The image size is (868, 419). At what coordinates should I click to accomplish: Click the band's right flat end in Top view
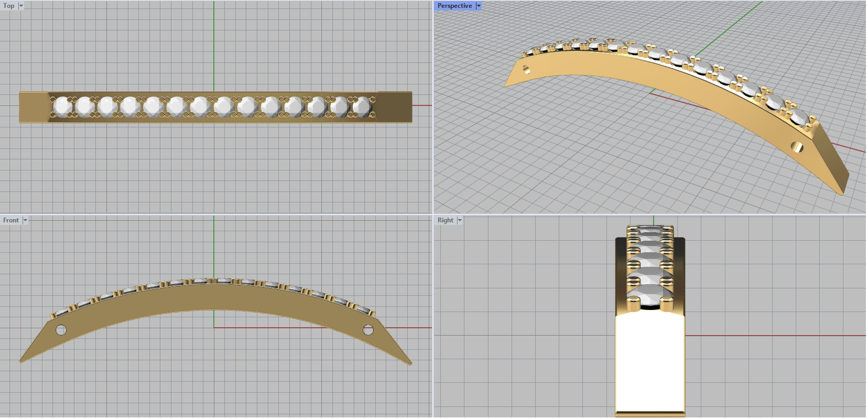coord(394,107)
